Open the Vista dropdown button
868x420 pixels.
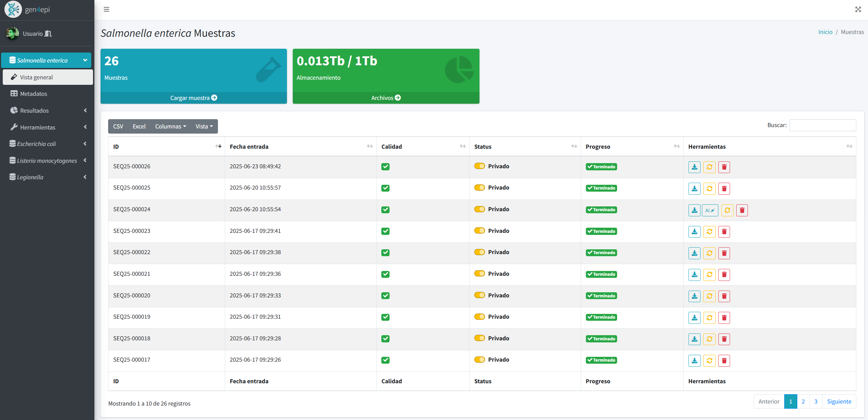point(204,126)
